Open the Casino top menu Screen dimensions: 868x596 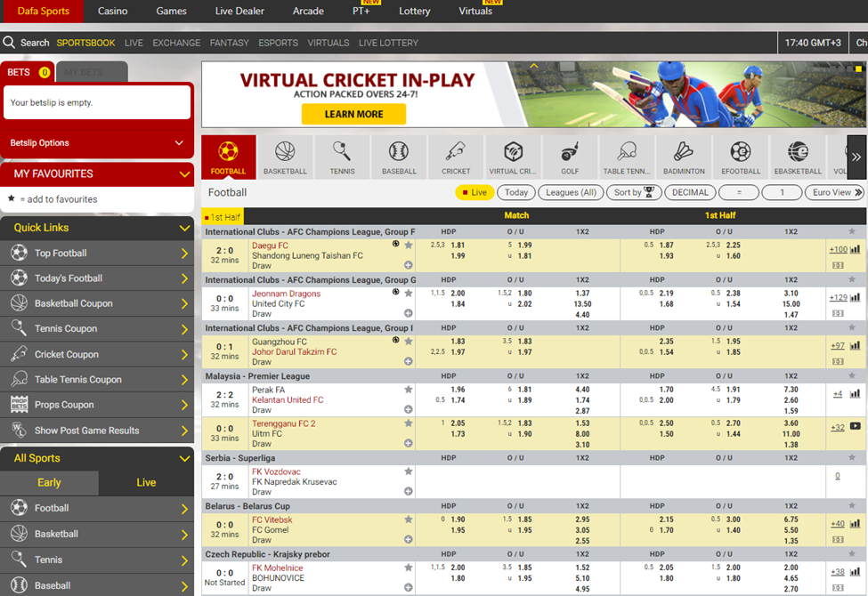tap(112, 11)
